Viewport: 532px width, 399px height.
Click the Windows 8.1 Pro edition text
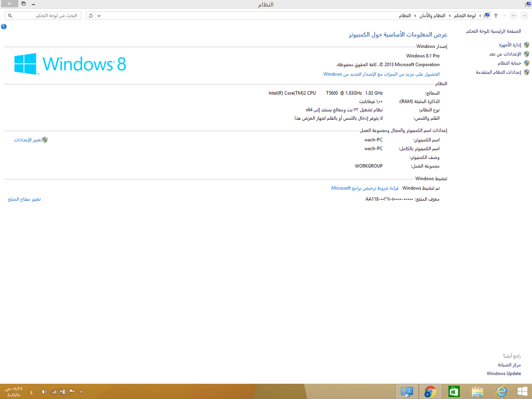[423, 56]
